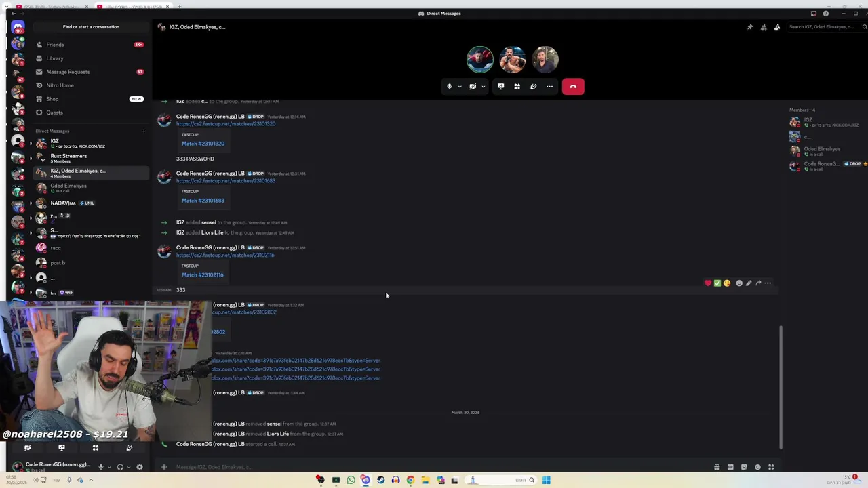Select IGZ in the members list

[x=825, y=122]
